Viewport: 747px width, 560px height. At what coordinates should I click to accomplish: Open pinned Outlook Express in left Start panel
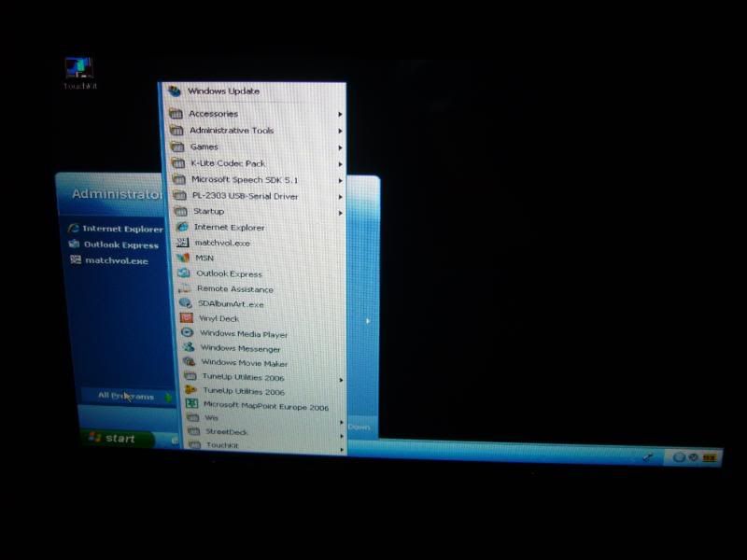[x=120, y=245]
